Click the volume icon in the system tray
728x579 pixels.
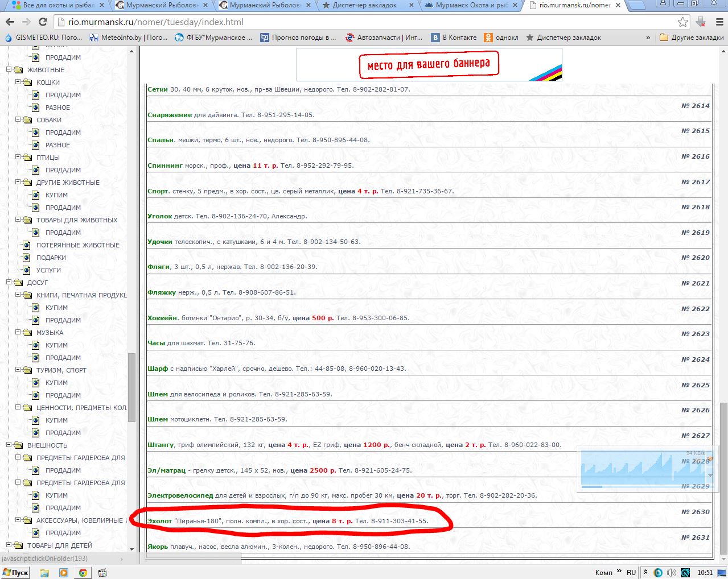[x=672, y=572]
